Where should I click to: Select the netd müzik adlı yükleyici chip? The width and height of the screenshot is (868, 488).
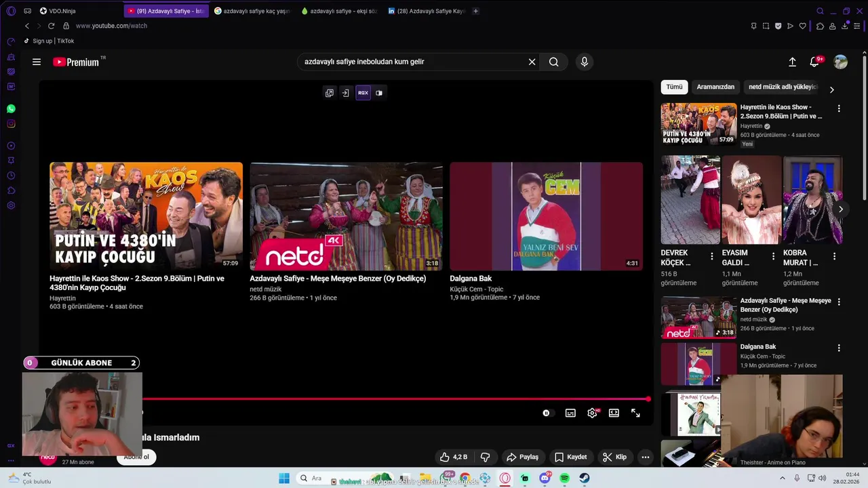783,87
